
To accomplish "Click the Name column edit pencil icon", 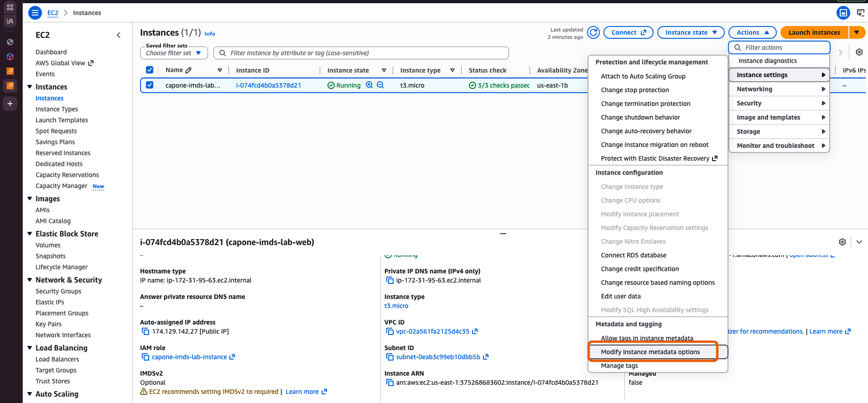I will (x=189, y=70).
